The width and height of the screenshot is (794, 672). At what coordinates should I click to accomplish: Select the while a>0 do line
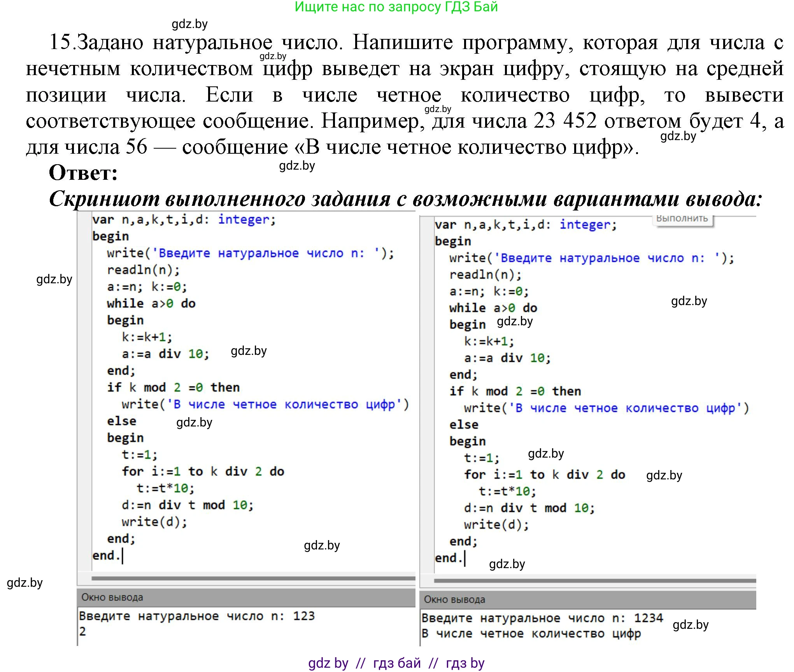coord(152,303)
